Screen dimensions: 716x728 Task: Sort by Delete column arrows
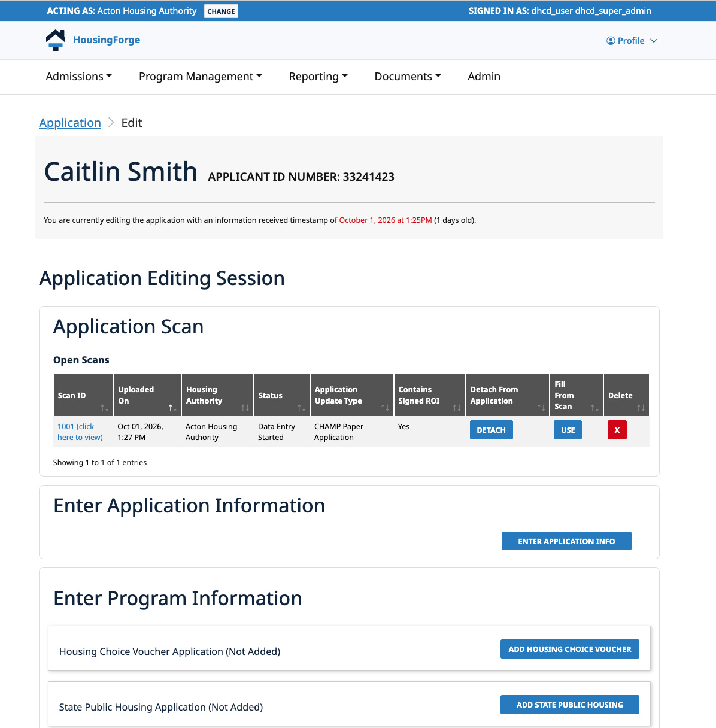pos(641,408)
